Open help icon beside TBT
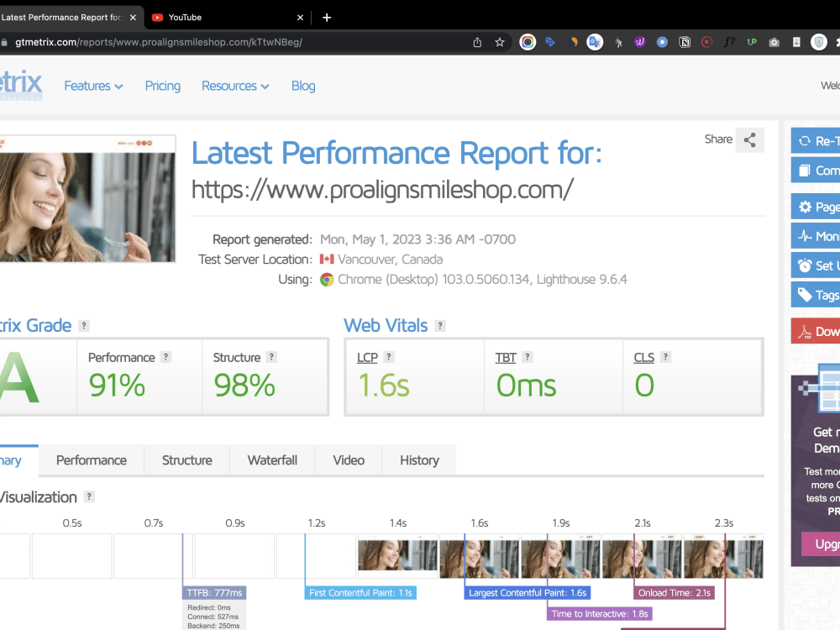The height and width of the screenshot is (630, 840). [x=528, y=357]
